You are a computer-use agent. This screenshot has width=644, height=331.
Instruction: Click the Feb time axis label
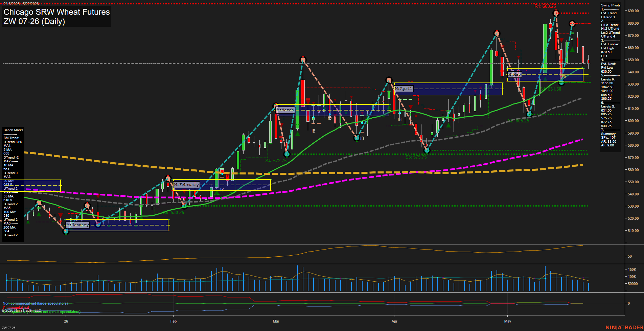[x=174, y=321]
